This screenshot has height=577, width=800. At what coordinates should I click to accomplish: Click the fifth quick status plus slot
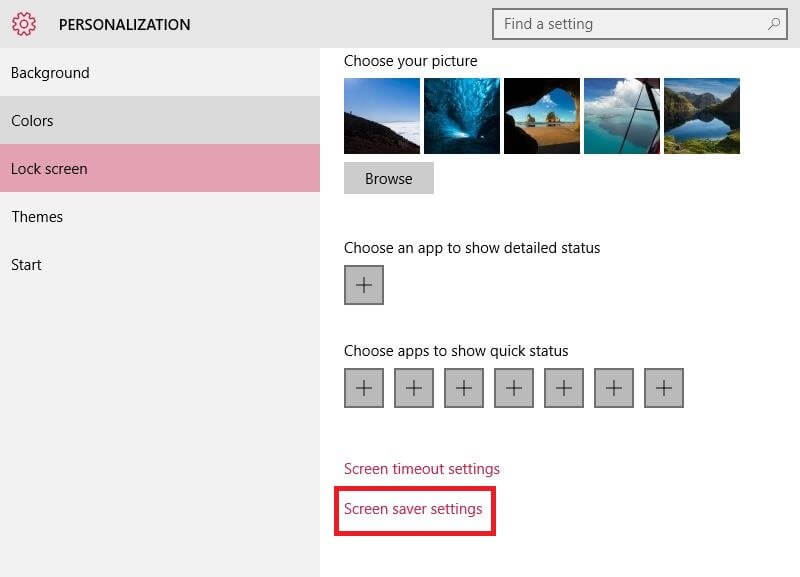[x=564, y=388]
